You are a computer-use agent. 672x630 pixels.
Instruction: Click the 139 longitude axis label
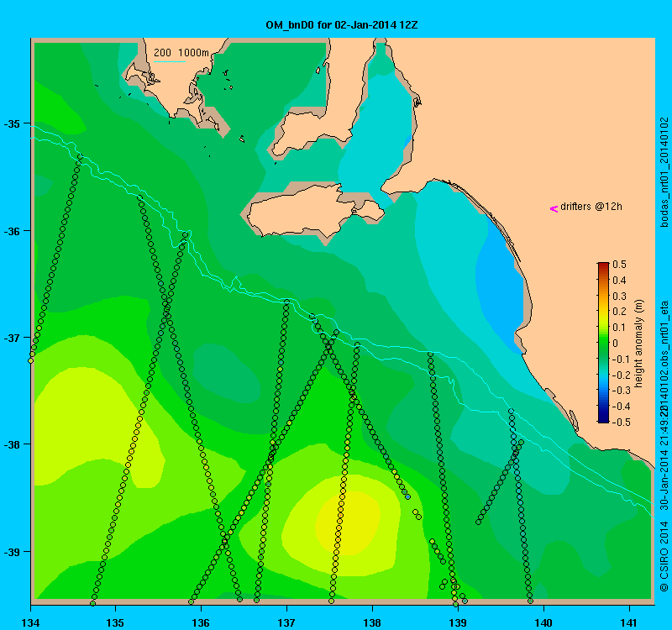click(x=458, y=622)
